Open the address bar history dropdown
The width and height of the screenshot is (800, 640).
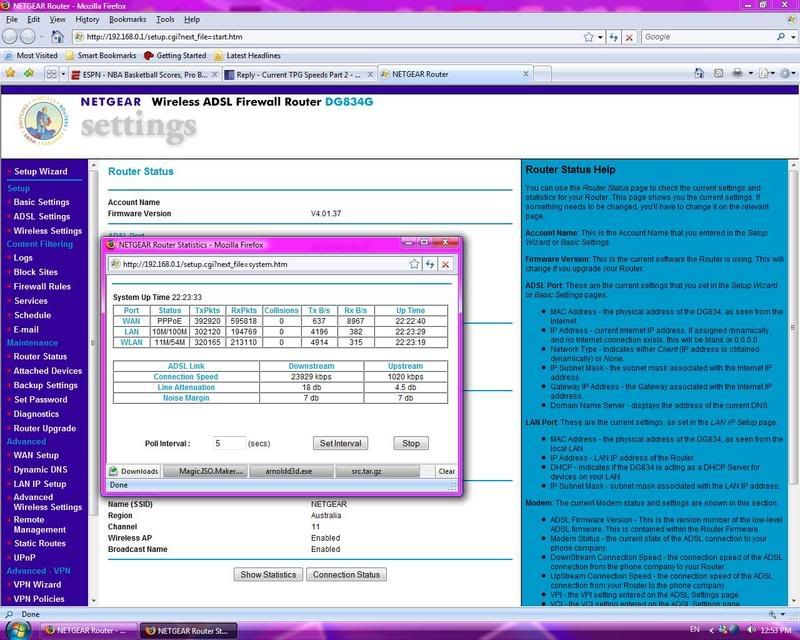click(600, 37)
